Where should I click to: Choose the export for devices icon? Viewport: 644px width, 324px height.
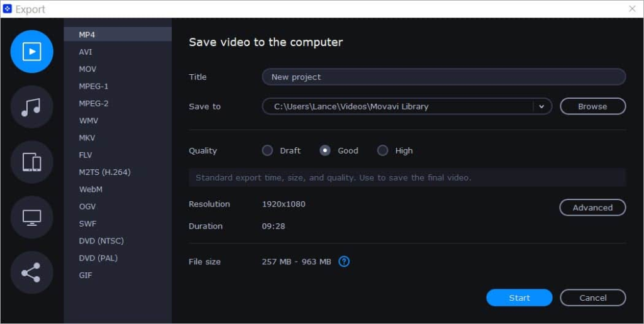pyautogui.click(x=31, y=162)
